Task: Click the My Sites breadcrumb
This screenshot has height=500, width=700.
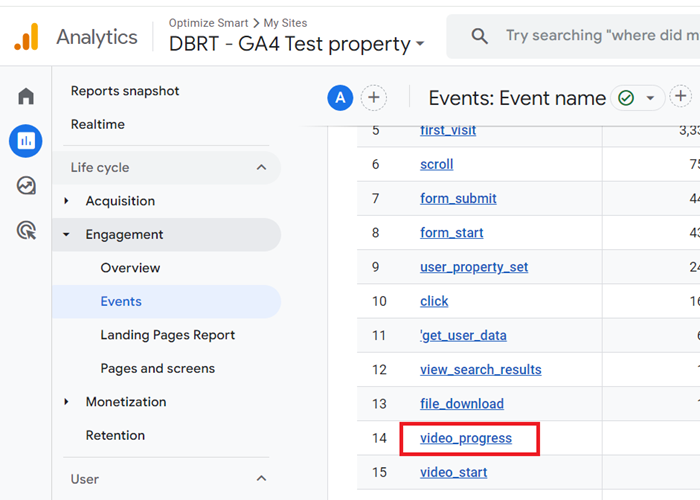Action: point(285,23)
